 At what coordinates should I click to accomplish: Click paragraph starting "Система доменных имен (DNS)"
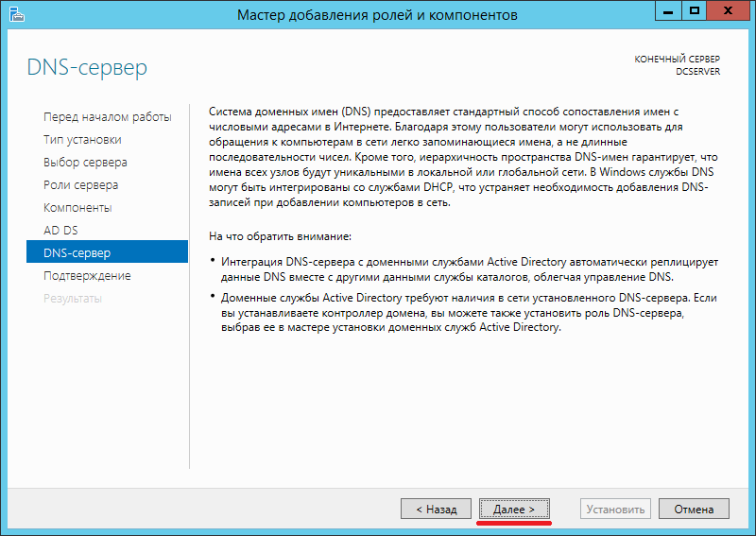[463, 157]
